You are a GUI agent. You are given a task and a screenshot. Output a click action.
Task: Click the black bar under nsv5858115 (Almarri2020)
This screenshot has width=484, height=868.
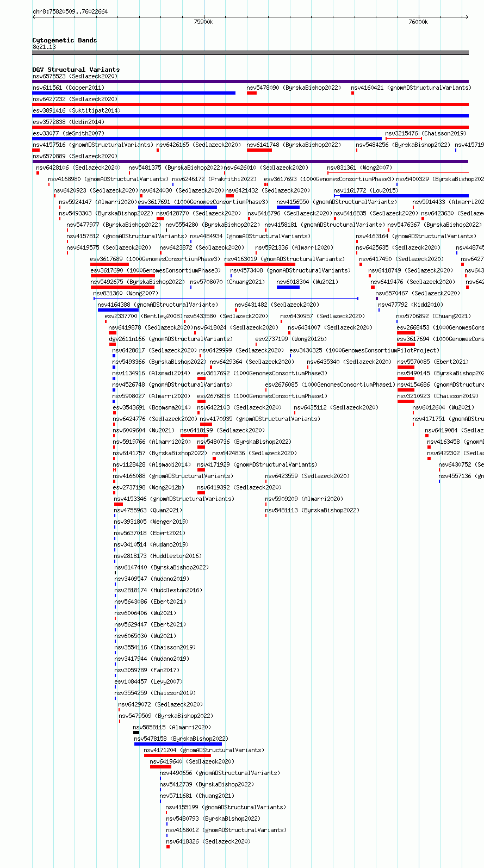click(x=136, y=733)
